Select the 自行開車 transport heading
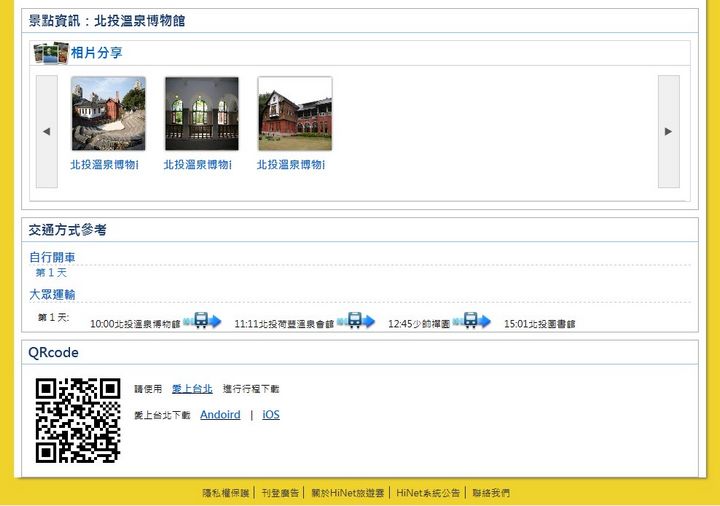The width and height of the screenshot is (720, 506). (52, 257)
